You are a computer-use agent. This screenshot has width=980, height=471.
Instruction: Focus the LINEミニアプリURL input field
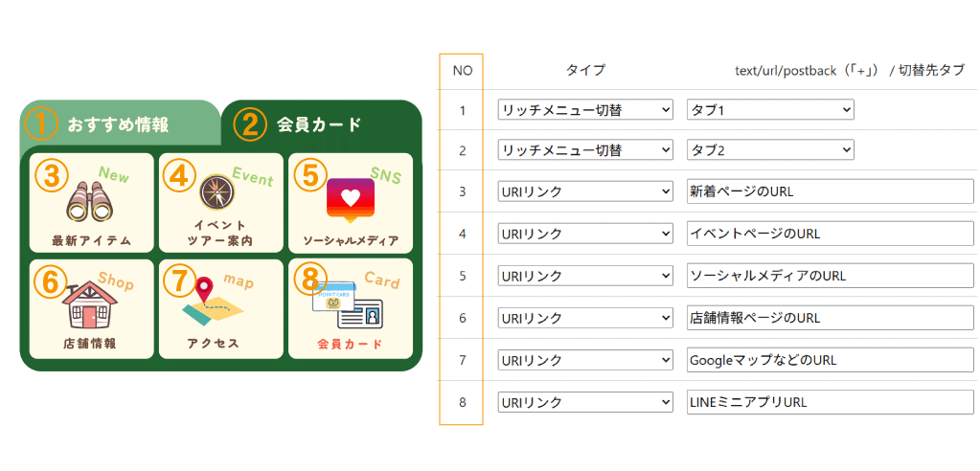830,402
